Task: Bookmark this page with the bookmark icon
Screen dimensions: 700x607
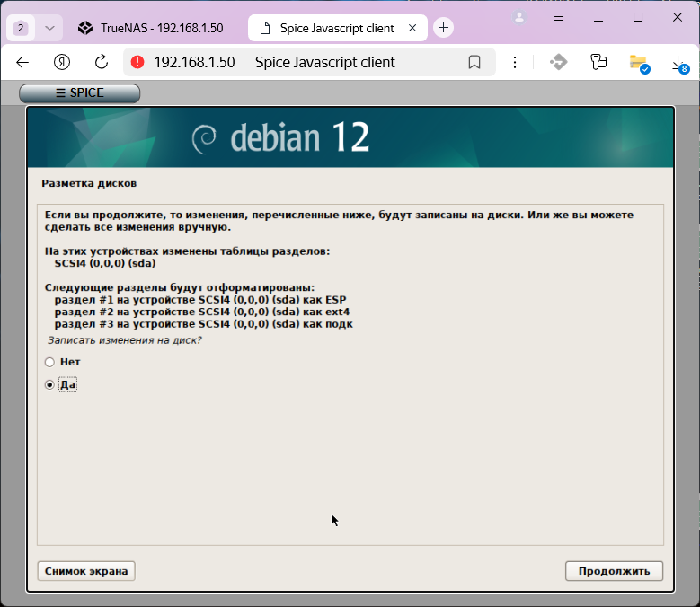Action: coord(474,62)
